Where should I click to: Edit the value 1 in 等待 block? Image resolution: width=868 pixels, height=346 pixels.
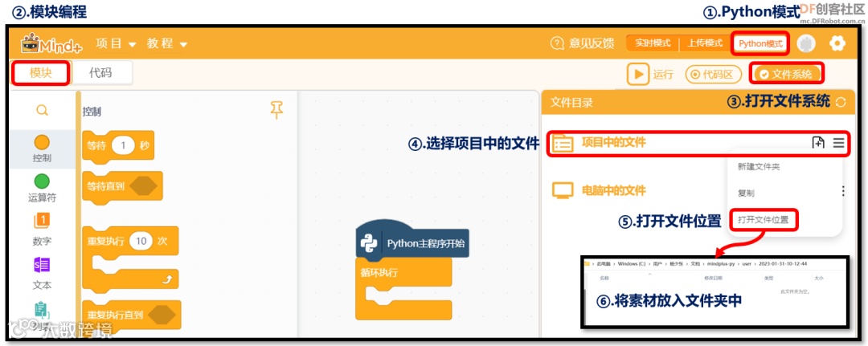pyautogui.click(x=124, y=146)
